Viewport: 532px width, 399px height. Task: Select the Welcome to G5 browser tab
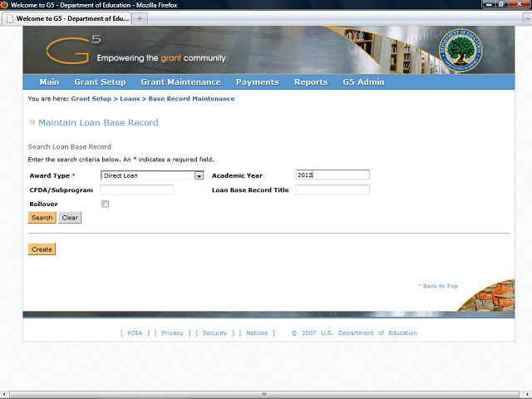click(x=66, y=18)
